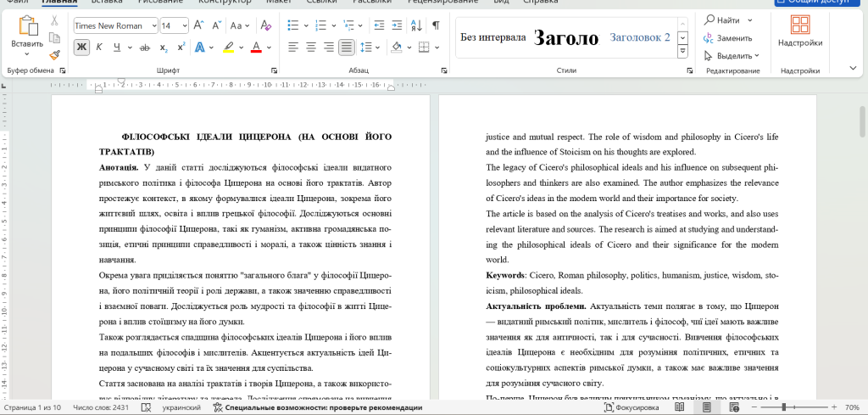Toggle italic formatting (К)
The height and width of the screenshot is (415, 868).
(99, 48)
